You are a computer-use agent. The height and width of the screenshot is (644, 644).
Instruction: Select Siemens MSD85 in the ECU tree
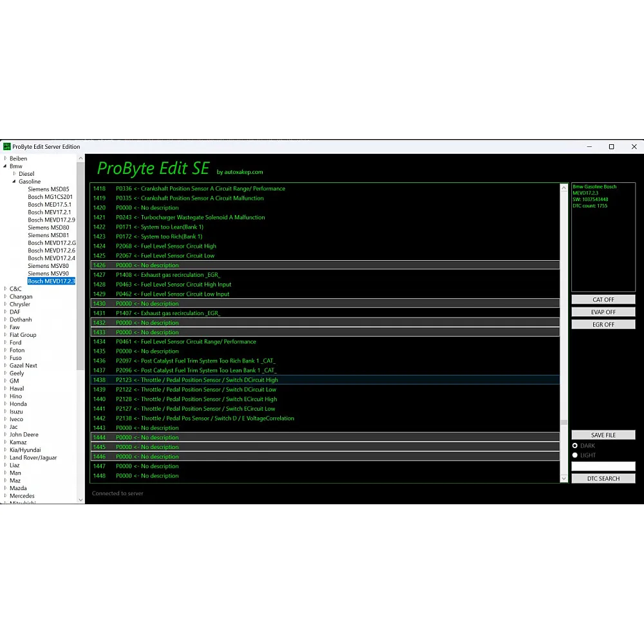coord(48,189)
